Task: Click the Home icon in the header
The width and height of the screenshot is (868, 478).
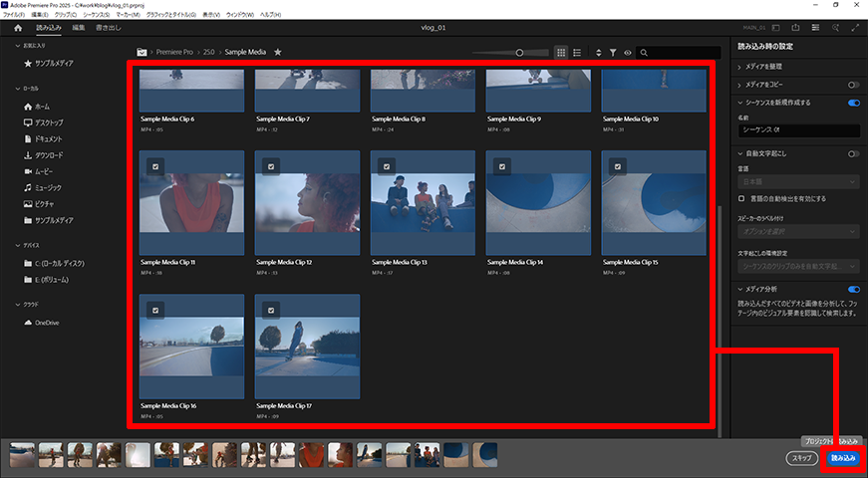Action: pyautogui.click(x=18, y=28)
